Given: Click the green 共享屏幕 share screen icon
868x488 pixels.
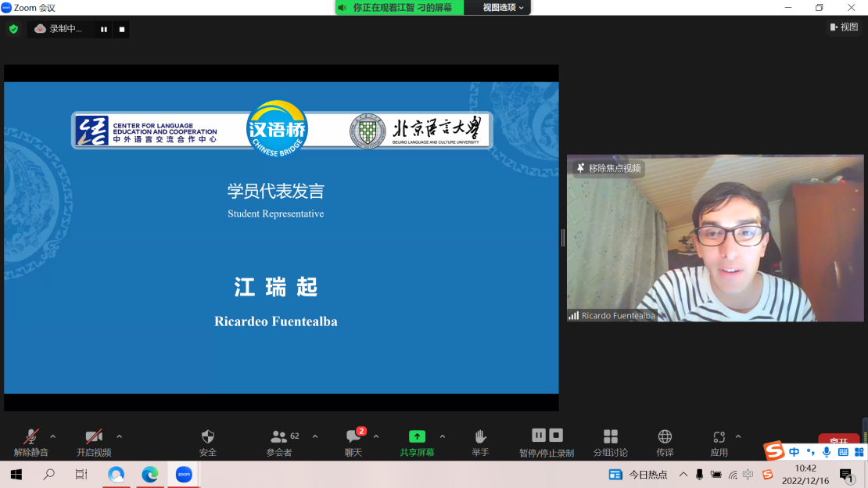Looking at the screenshot, I should coord(417,437).
